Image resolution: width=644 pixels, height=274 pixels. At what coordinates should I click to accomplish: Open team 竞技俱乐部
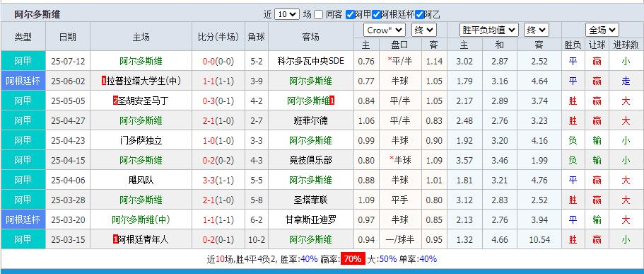point(310,160)
